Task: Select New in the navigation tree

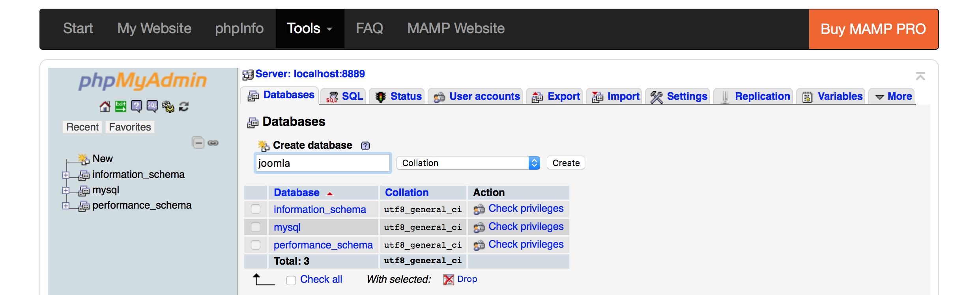Action: coord(103,159)
